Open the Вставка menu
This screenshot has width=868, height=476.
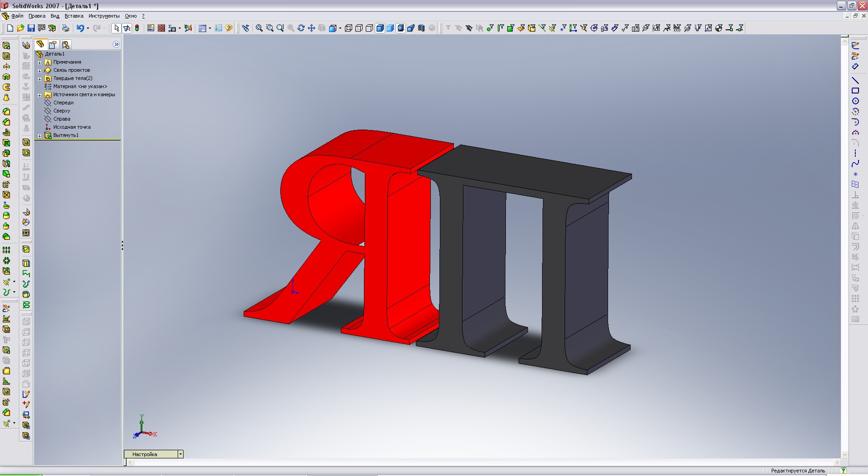(x=74, y=16)
